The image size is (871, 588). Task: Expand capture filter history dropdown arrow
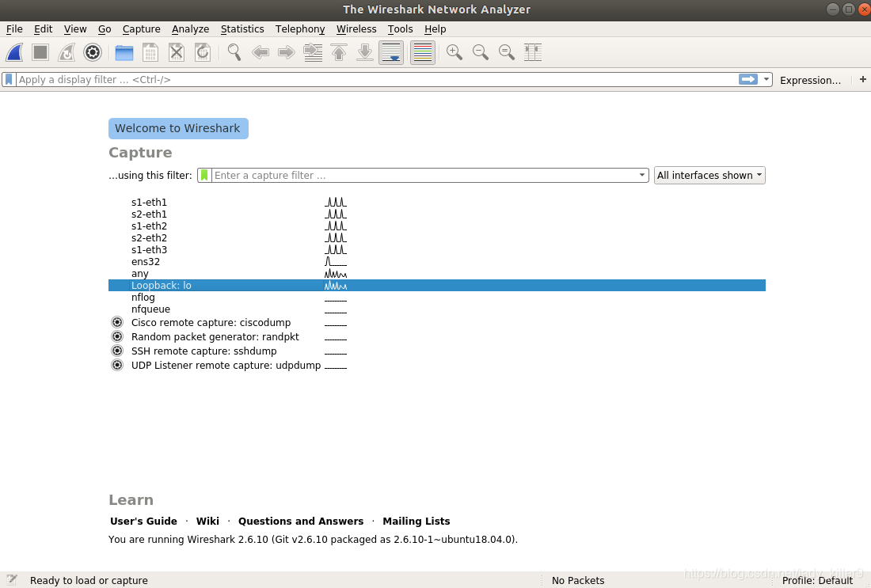(x=642, y=176)
